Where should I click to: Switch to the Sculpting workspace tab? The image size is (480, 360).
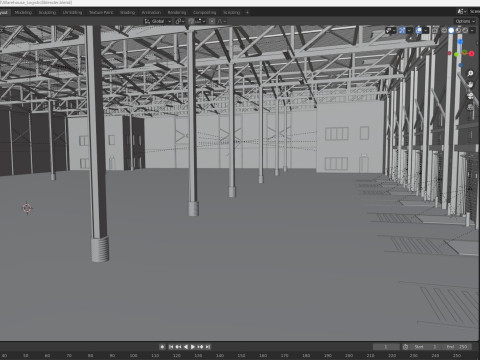(x=47, y=12)
